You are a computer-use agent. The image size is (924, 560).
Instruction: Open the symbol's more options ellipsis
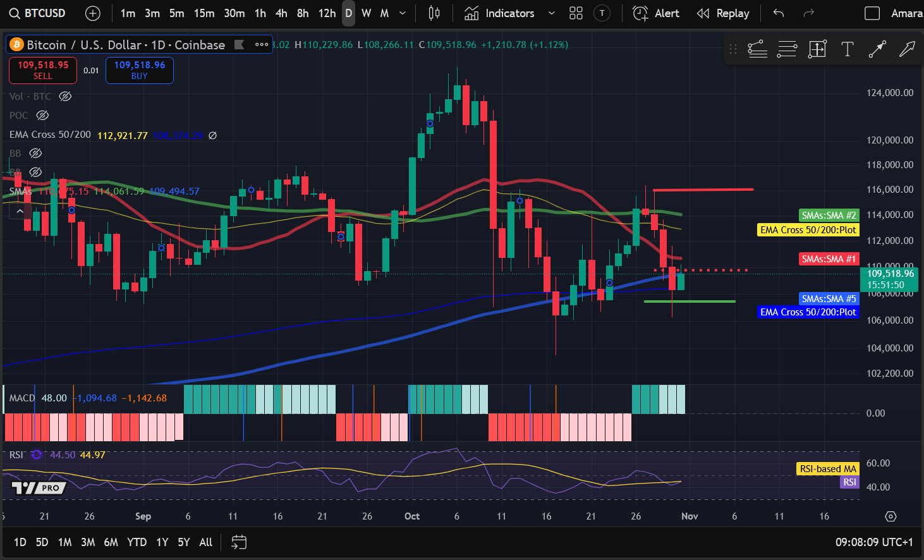(x=262, y=44)
